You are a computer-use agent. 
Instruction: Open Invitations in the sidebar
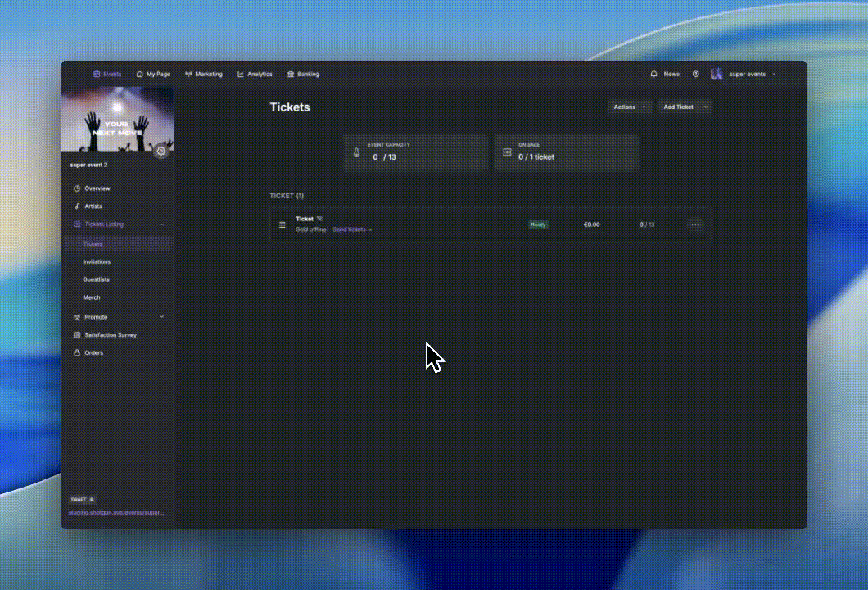point(97,261)
